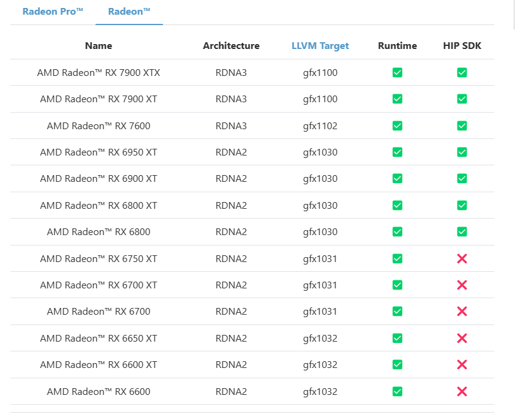Open the LLVM Target column link

320,46
